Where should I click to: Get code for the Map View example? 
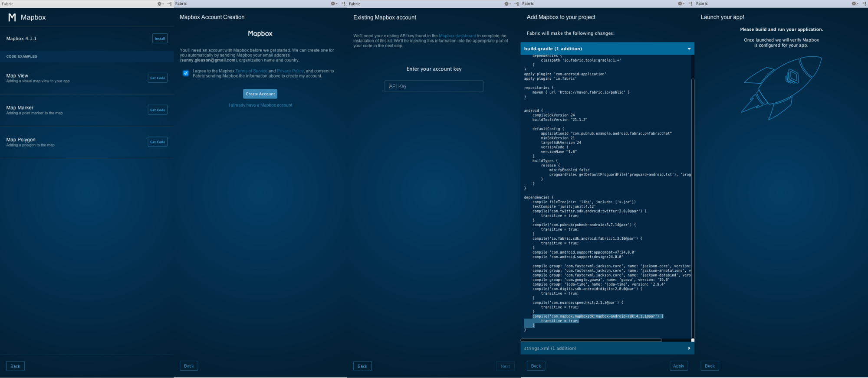(x=158, y=78)
